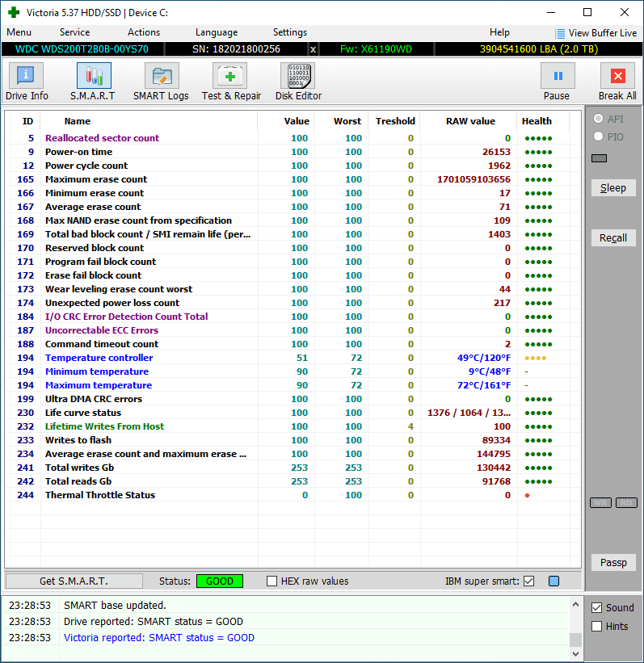
Task: Enable HEX raw values checkbox
Action: 272,581
